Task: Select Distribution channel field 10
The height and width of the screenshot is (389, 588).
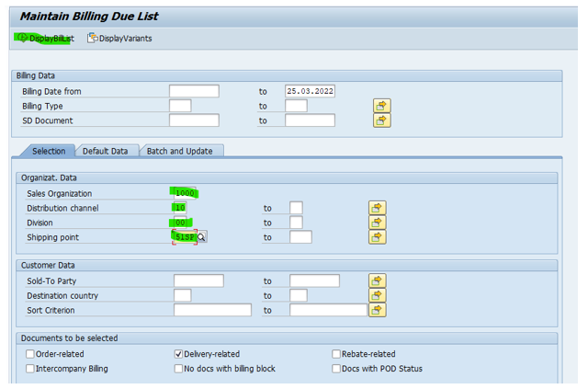Action: (180, 208)
